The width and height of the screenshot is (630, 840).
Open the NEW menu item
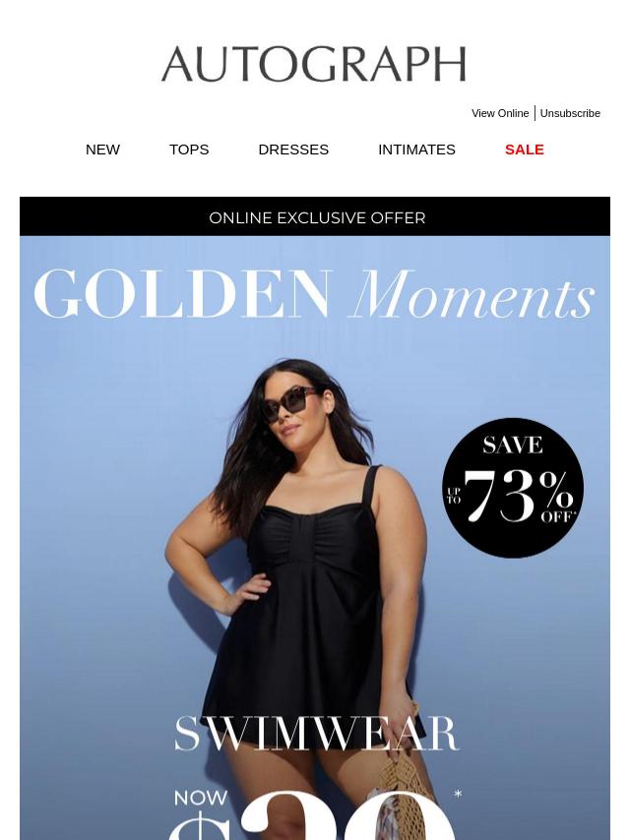pos(102,150)
